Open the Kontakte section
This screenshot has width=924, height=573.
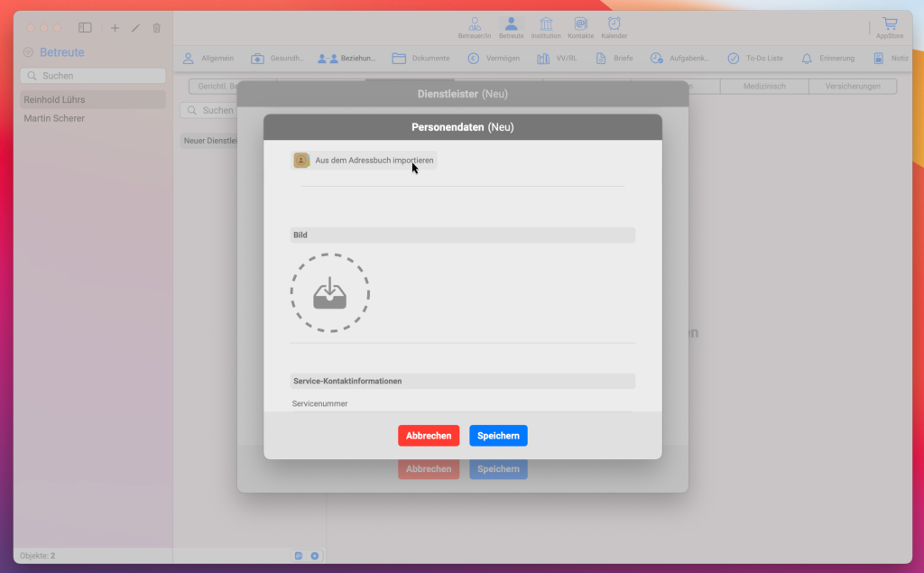tap(580, 28)
